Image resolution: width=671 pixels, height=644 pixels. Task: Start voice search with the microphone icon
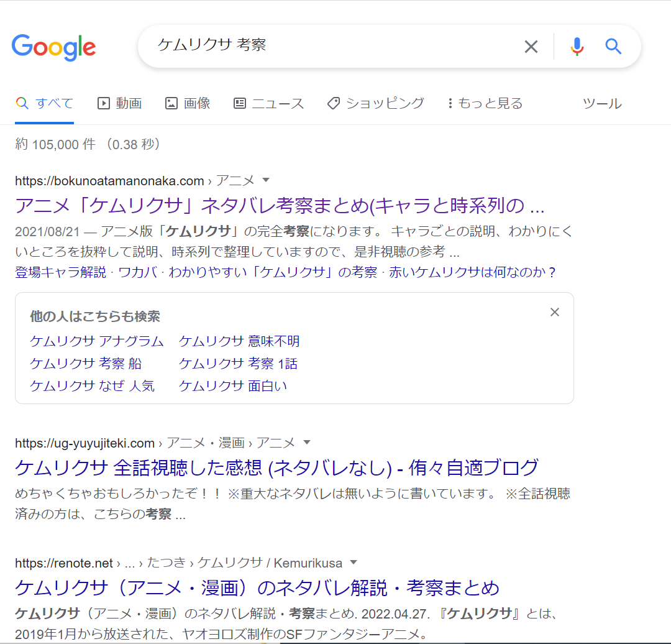coord(577,46)
